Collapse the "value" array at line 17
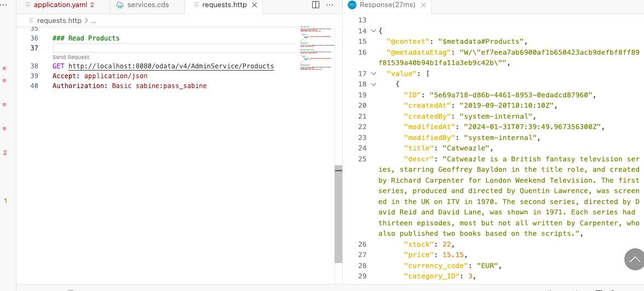Viewport: 644px width, 291px height. pyautogui.click(x=373, y=73)
